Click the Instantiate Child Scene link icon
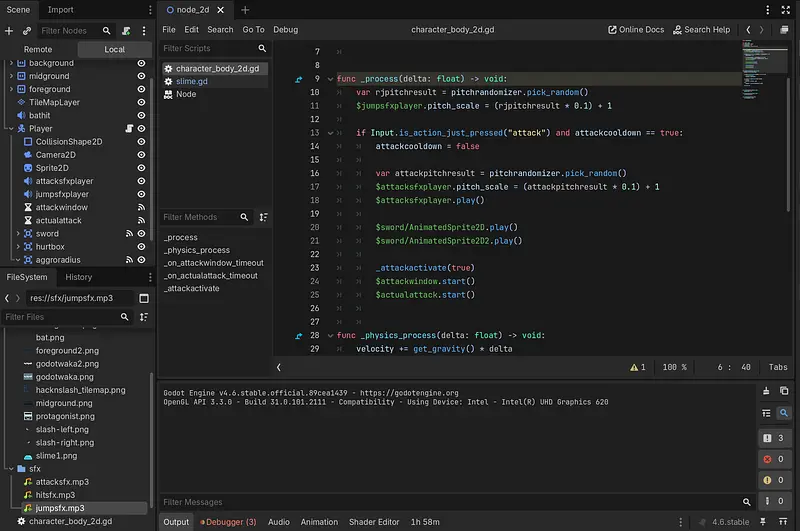Screen dimensions: 800x531 [27, 31]
